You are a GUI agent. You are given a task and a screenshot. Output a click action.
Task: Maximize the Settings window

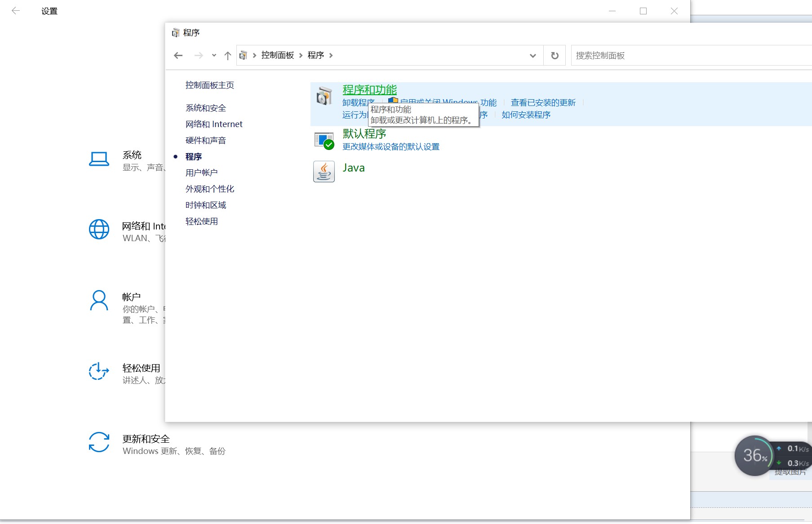click(x=643, y=11)
